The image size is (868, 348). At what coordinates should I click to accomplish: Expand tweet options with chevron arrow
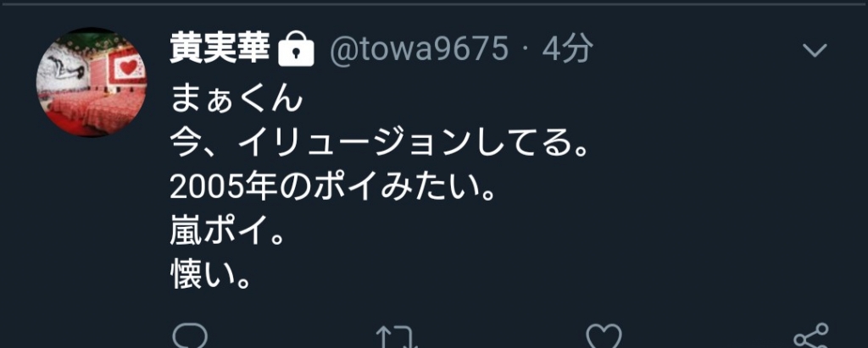815,51
